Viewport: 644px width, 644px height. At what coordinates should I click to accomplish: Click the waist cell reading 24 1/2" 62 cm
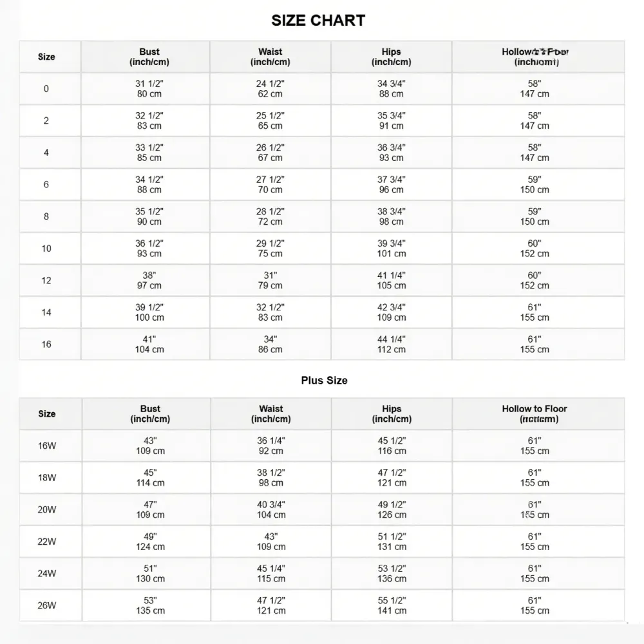point(270,89)
